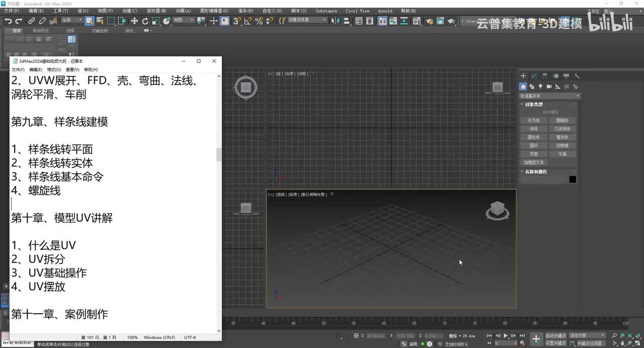Open the selection filter dropdown '全部'

pyautogui.click(x=72, y=20)
